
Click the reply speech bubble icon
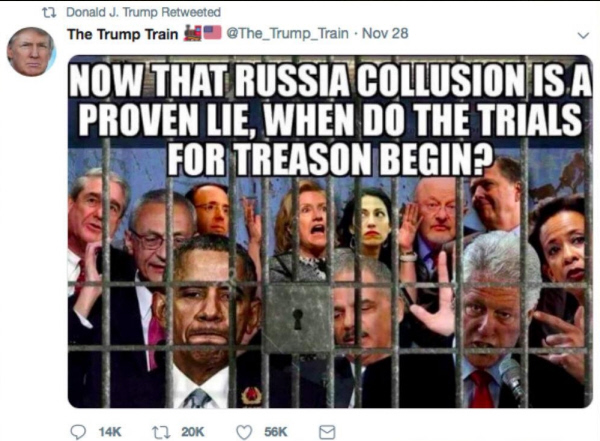pos(78,432)
